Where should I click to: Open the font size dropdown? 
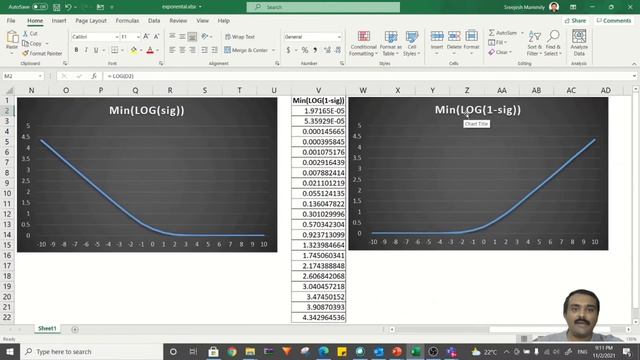138,37
